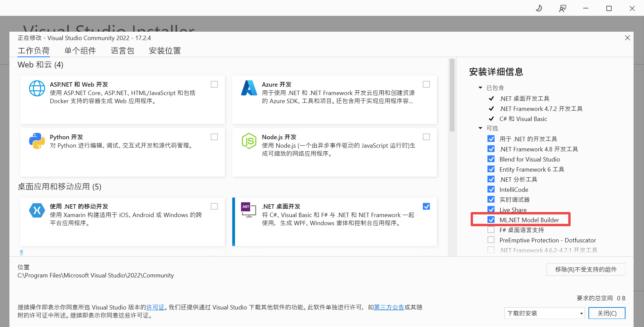Toggle the dark mode moon icon

point(539,8)
